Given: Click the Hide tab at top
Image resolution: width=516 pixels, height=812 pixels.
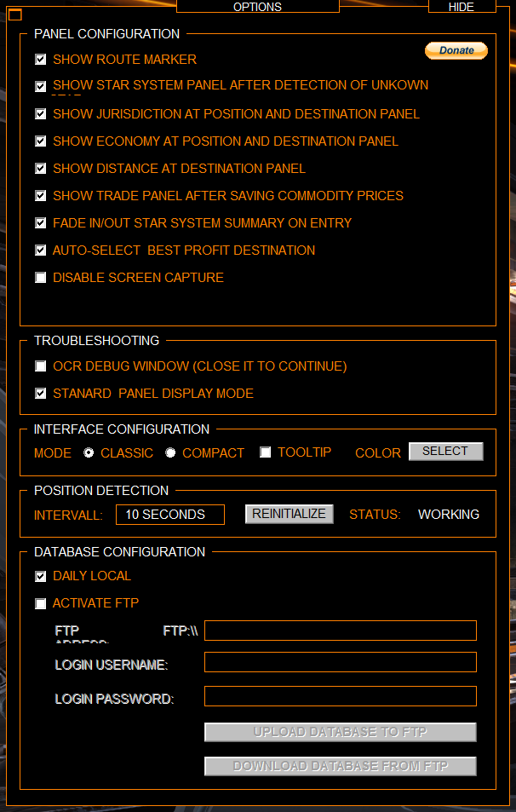Looking at the screenshot, I should pyautogui.click(x=462, y=6).
